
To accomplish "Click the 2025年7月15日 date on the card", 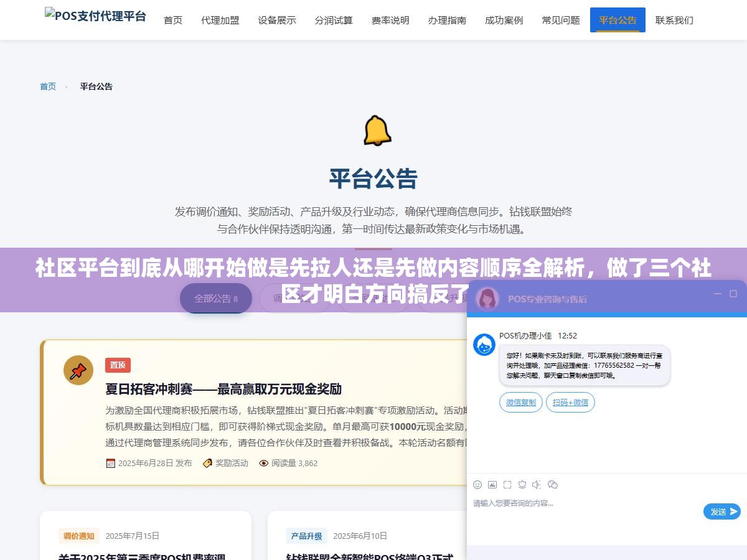I will 133,536.
